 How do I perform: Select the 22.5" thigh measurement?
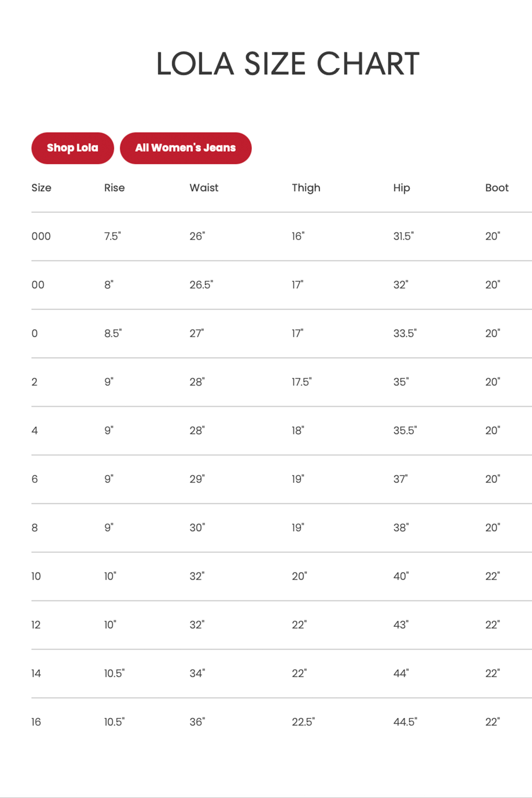(x=303, y=722)
